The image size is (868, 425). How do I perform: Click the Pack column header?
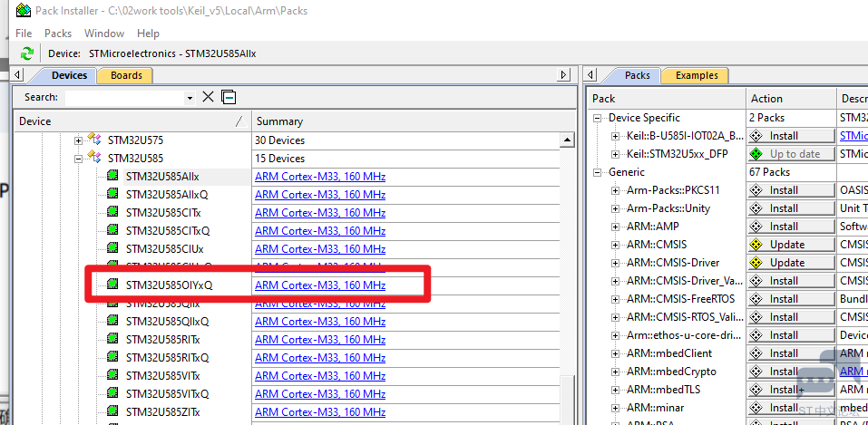click(x=667, y=99)
